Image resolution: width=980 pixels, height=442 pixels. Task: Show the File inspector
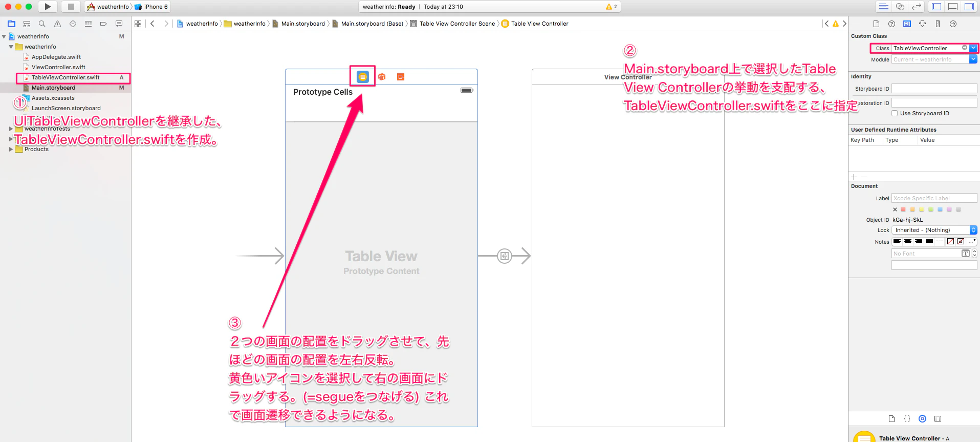[x=876, y=24]
